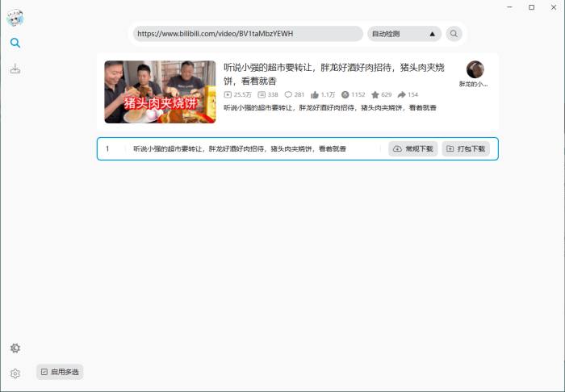Viewport: 565px width, 392px height.
Task: Click the 常规下载 download button
Action: tap(413, 148)
